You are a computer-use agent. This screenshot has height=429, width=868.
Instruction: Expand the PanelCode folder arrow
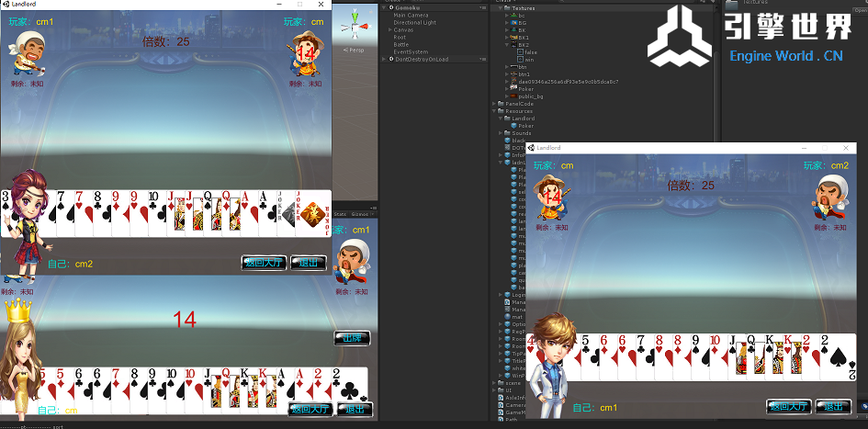coord(495,104)
